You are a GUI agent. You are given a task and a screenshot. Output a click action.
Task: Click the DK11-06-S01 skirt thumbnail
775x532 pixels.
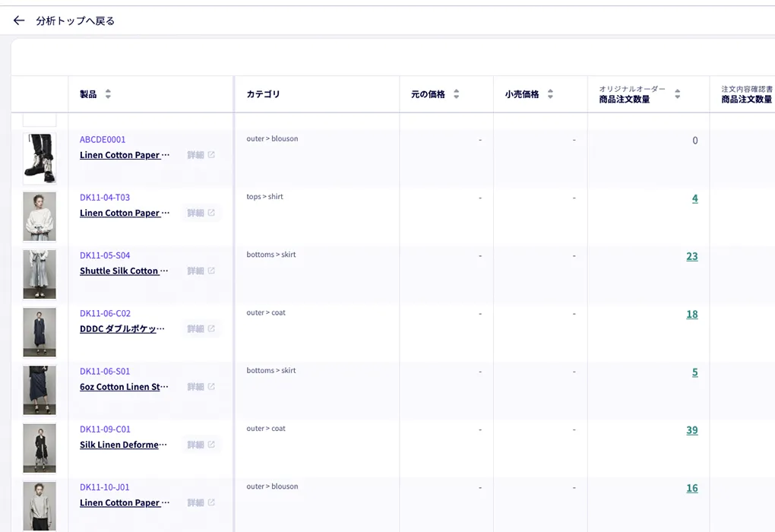point(40,390)
